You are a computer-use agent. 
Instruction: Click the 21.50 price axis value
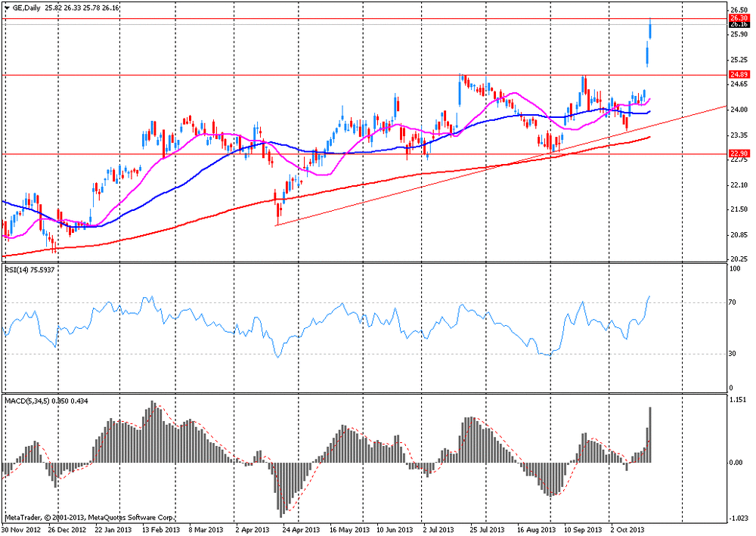[739, 209]
